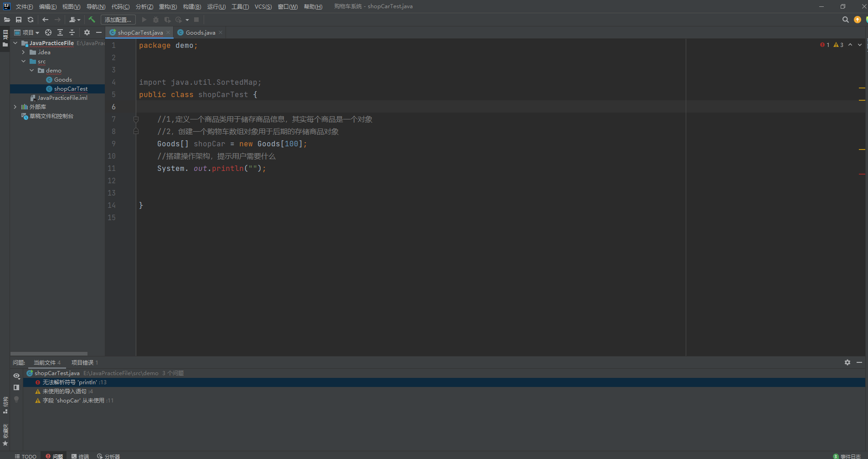Open the user profile dropdown icon
Screen dimensions: 868x459
75,20
